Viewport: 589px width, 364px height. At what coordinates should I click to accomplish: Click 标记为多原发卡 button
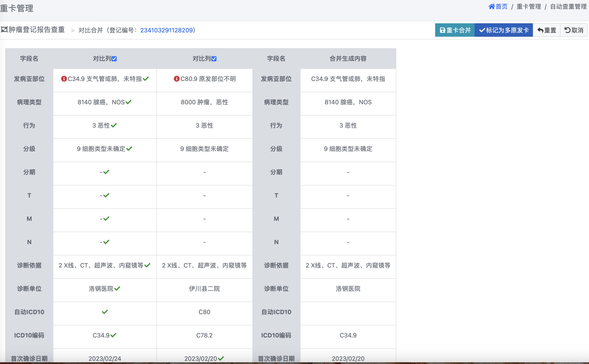pos(503,30)
